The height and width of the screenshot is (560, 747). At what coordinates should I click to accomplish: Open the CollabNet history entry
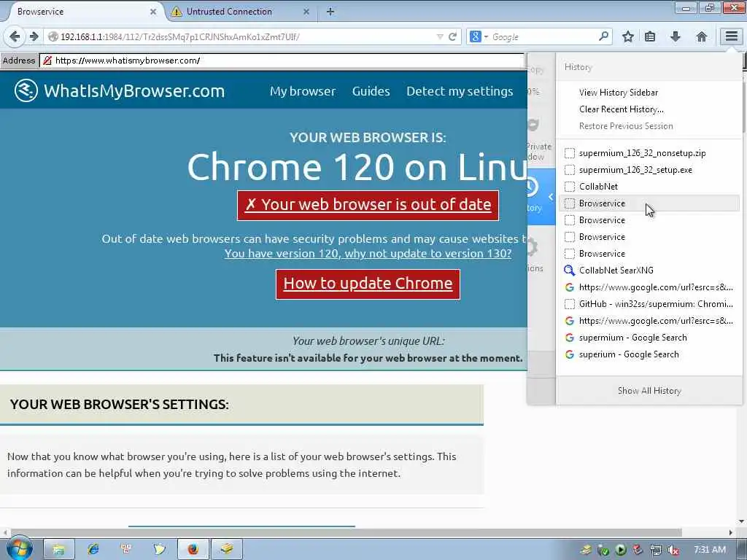[x=649, y=186]
